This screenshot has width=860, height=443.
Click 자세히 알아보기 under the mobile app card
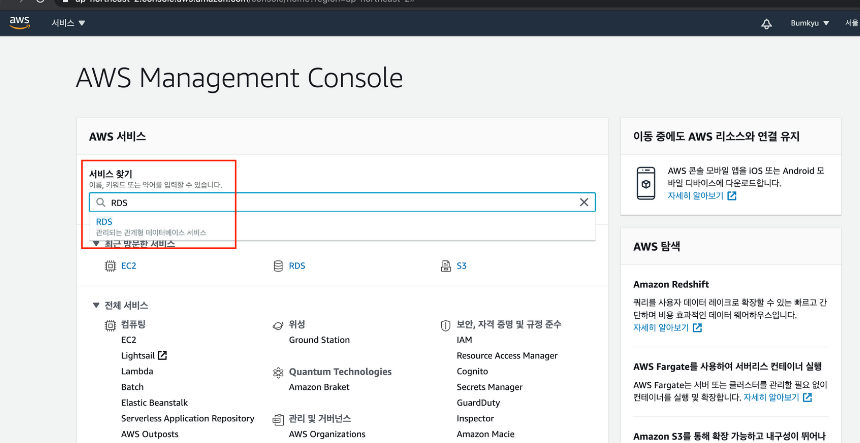coord(695,195)
